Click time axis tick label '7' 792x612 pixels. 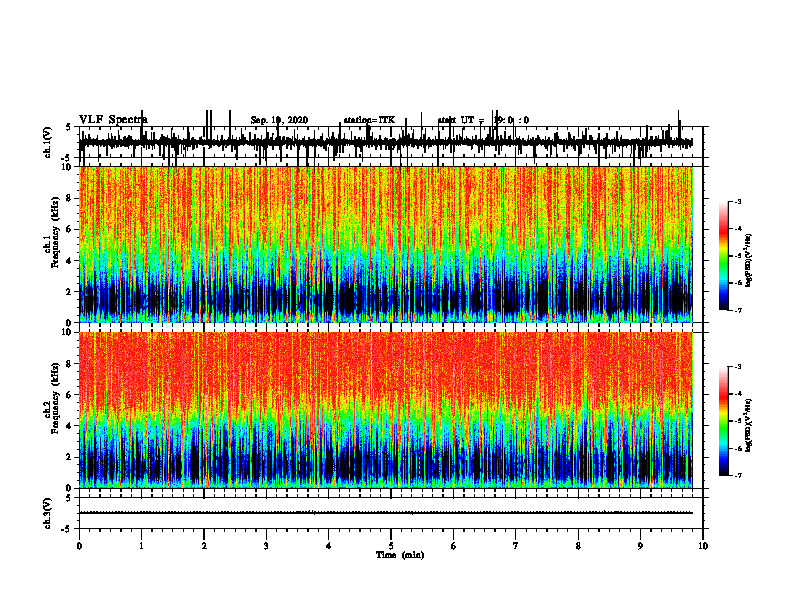(x=516, y=546)
